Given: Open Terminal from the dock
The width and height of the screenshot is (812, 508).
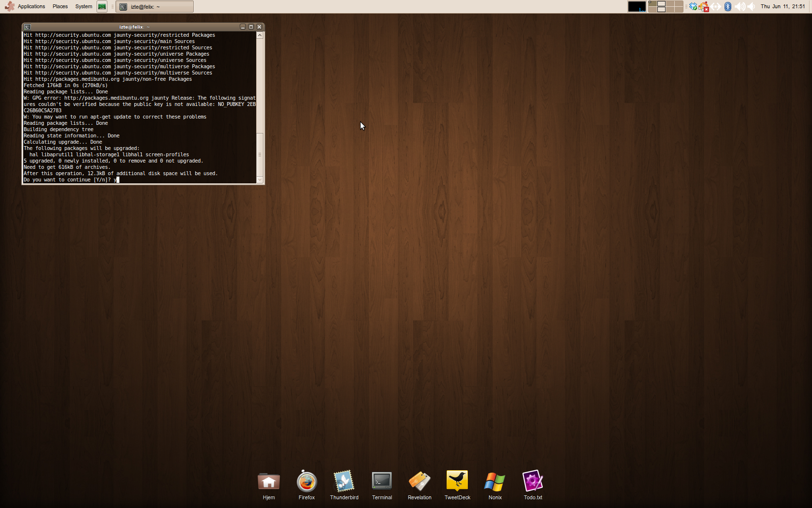Looking at the screenshot, I should pos(382,485).
